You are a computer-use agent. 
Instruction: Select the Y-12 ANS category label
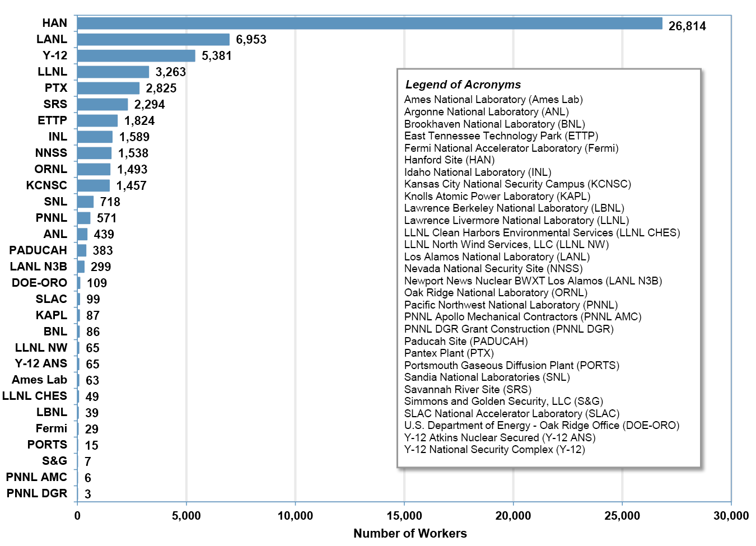tap(41, 363)
